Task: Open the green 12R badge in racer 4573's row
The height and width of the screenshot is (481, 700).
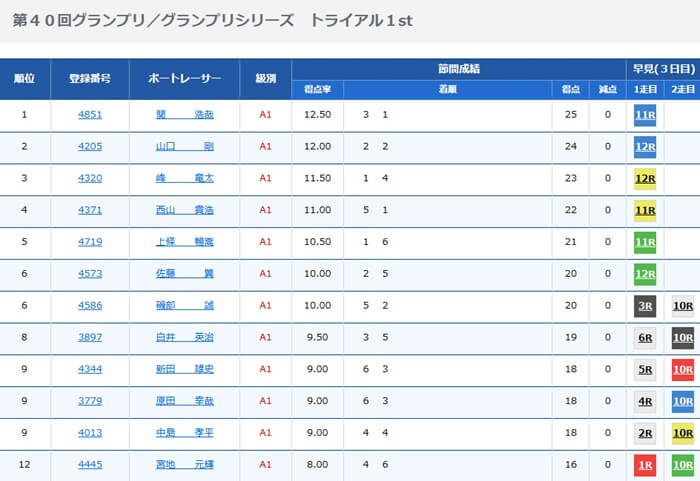Action: coord(645,274)
